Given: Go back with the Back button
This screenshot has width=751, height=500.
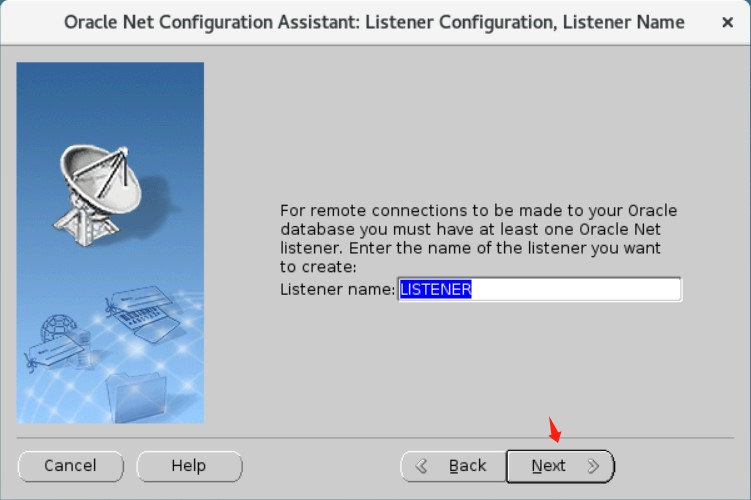Looking at the screenshot, I should pyautogui.click(x=453, y=466).
